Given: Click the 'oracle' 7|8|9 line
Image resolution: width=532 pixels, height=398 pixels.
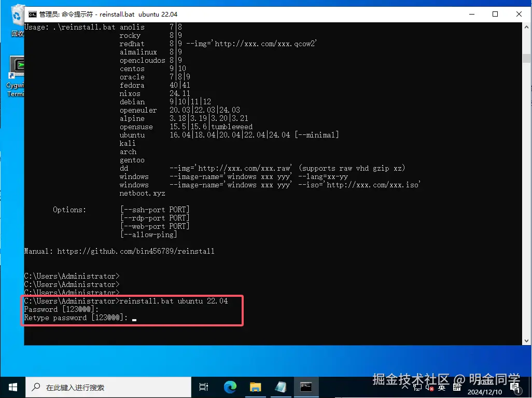Looking at the screenshot, I should 155,77.
